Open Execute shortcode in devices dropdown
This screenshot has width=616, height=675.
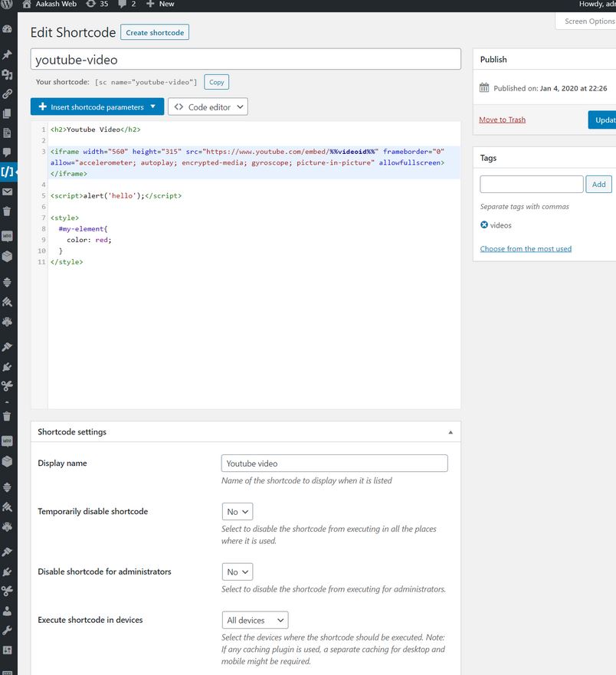tap(255, 620)
